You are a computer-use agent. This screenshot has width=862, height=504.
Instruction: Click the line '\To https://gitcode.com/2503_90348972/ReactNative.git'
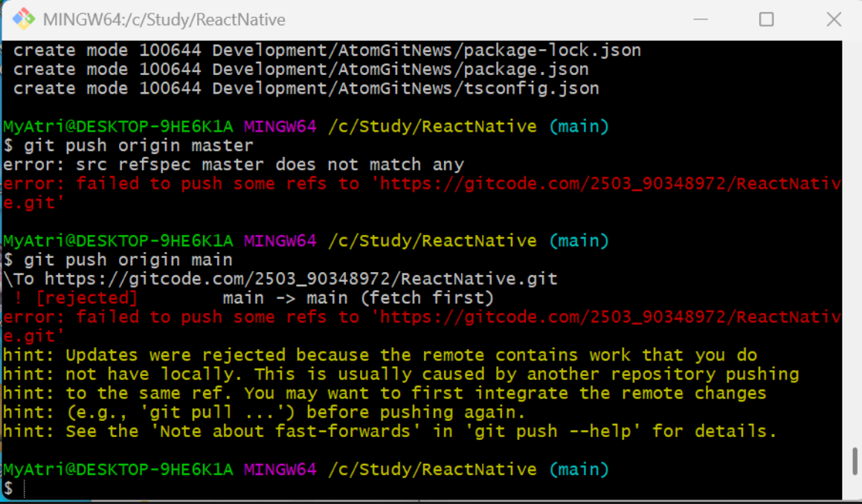pyautogui.click(x=280, y=280)
